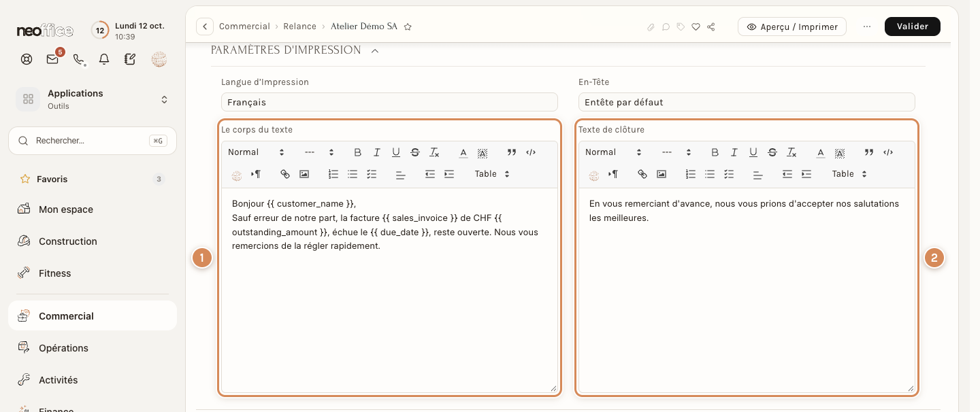The image size is (980, 412).
Task: Open the user avatar in sidebar header
Action: tap(159, 59)
